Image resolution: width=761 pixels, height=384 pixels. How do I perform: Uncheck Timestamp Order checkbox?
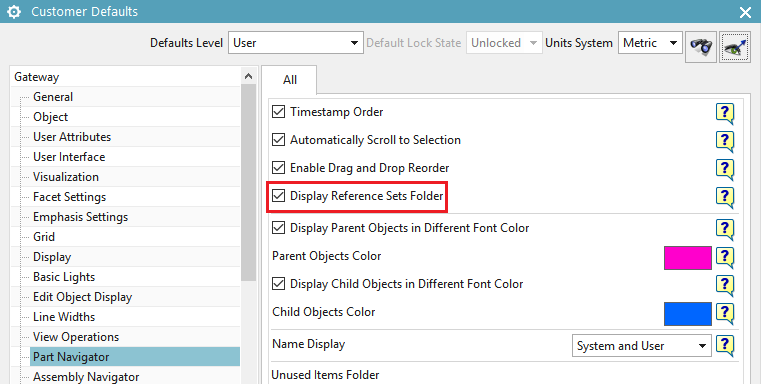[279, 112]
